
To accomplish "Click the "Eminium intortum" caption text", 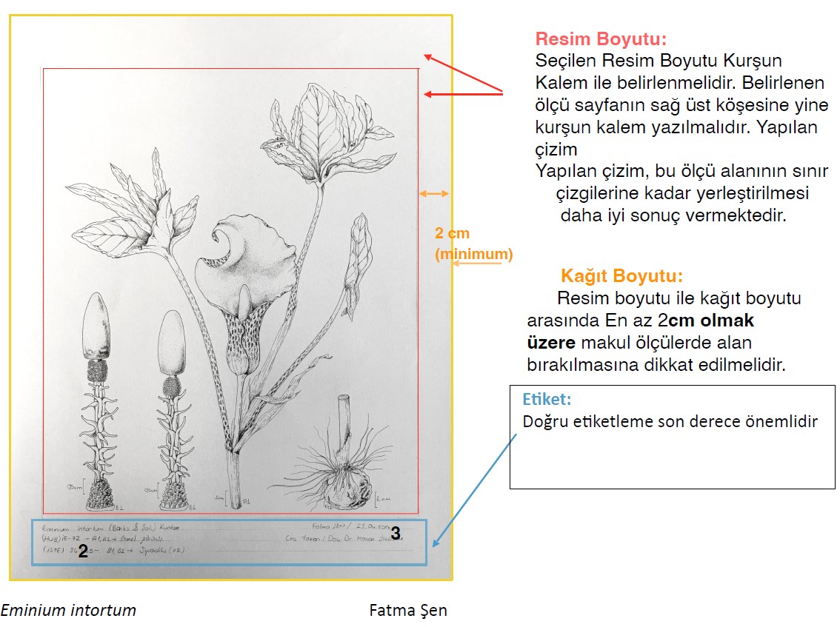I will [69, 611].
